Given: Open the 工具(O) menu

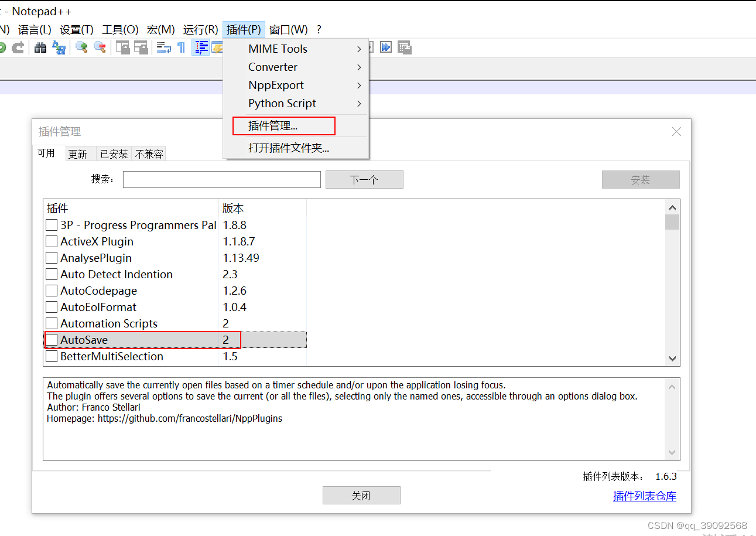Looking at the screenshot, I should pyautogui.click(x=120, y=29).
